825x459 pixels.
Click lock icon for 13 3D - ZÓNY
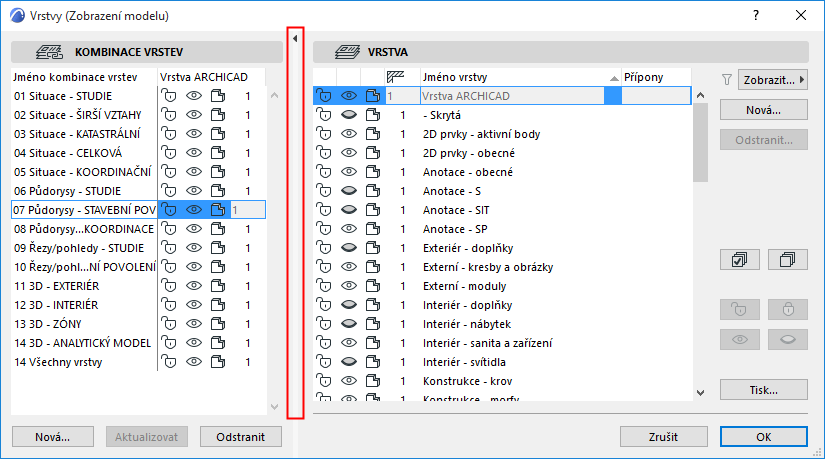pos(168,324)
